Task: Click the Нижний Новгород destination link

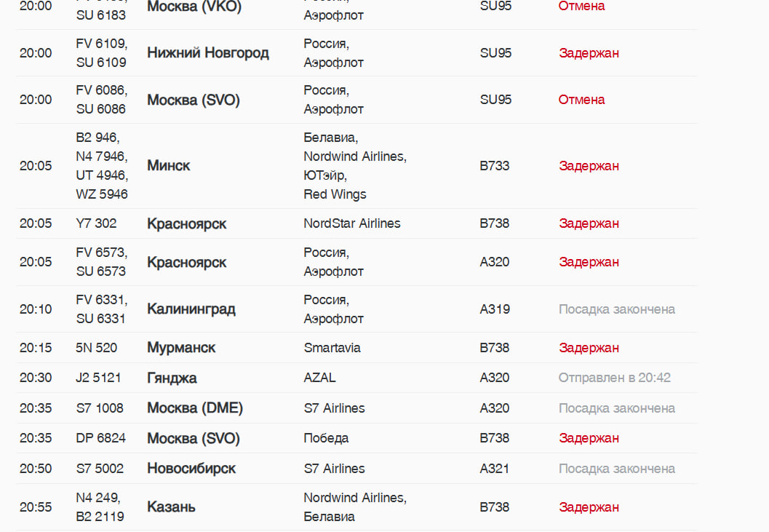Action: pyautogui.click(x=208, y=53)
